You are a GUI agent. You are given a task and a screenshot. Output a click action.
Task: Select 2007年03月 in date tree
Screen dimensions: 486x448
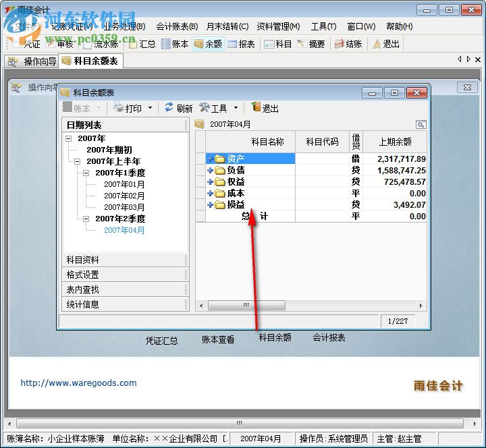[124, 207]
